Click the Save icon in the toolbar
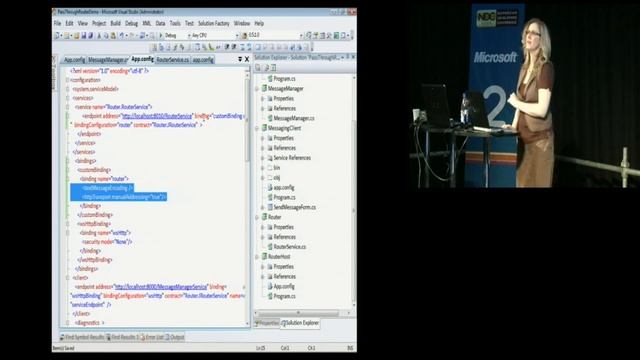The image size is (640, 360). point(84,36)
